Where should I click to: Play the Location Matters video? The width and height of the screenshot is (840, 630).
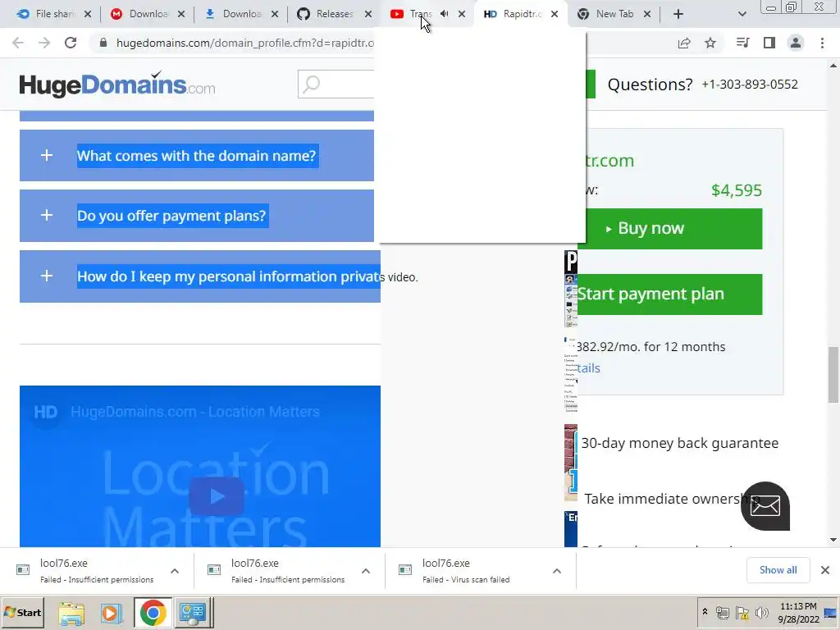tap(217, 496)
